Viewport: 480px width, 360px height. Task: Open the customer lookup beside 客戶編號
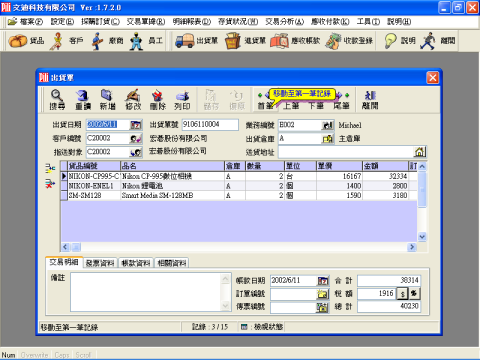pyautogui.click(x=136, y=138)
